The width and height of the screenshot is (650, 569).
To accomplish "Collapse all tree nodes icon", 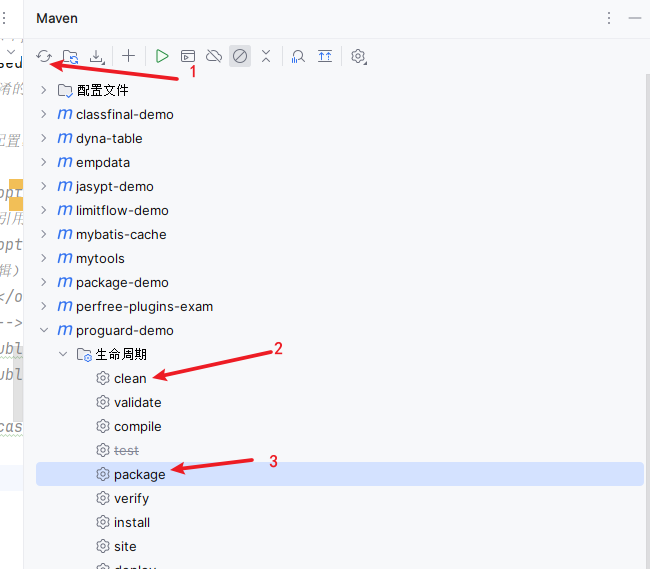I will coord(266,56).
